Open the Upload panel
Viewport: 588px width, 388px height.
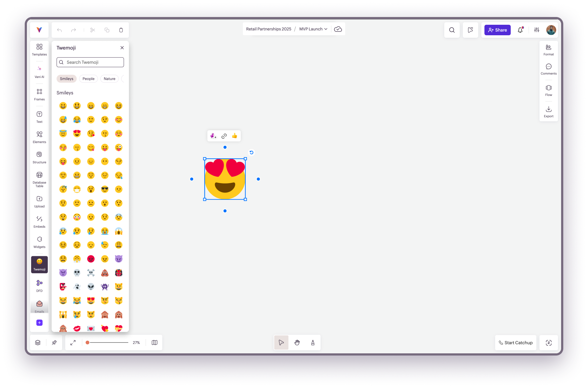click(x=39, y=202)
